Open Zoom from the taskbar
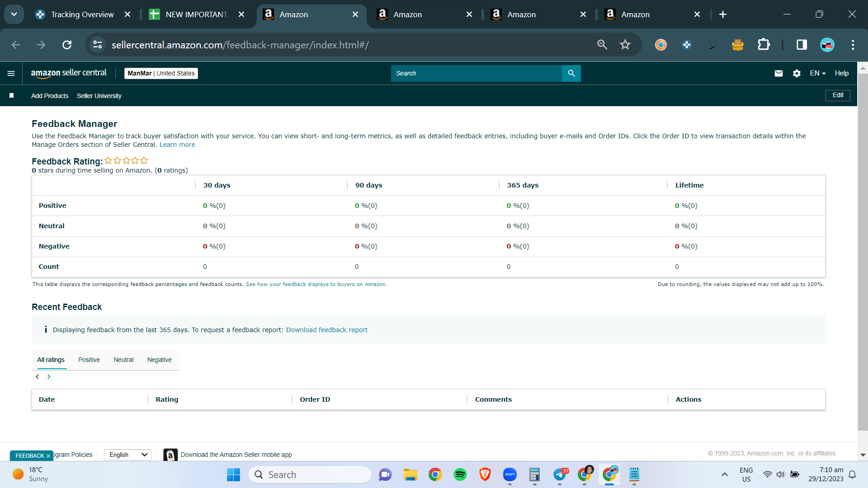868x488 pixels. coord(510,474)
